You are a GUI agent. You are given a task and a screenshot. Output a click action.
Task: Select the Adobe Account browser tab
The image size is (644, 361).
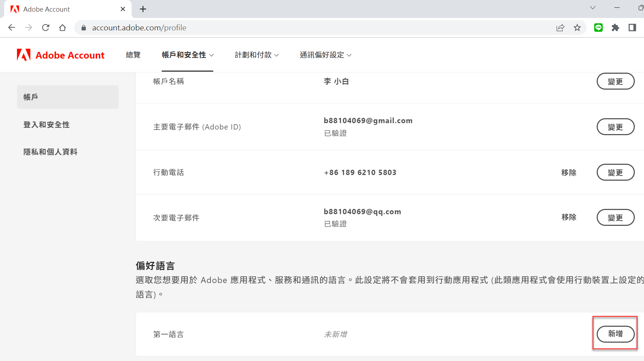pos(68,9)
